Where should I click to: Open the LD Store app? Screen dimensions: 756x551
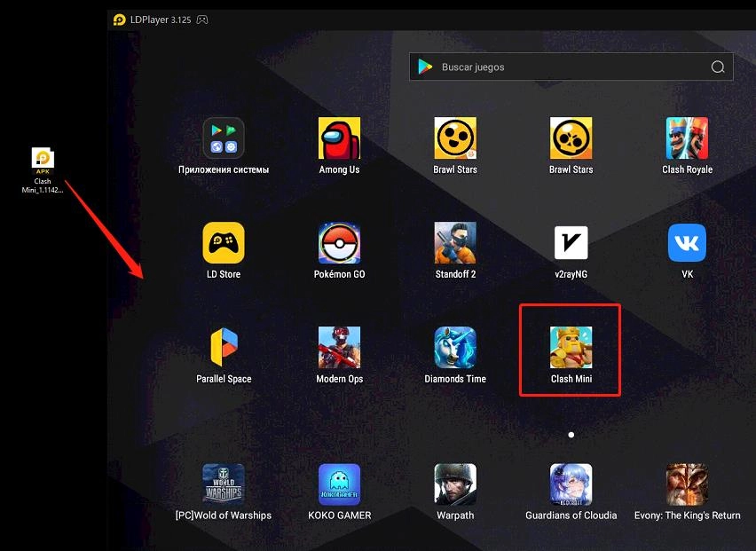pyautogui.click(x=224, y=243)
